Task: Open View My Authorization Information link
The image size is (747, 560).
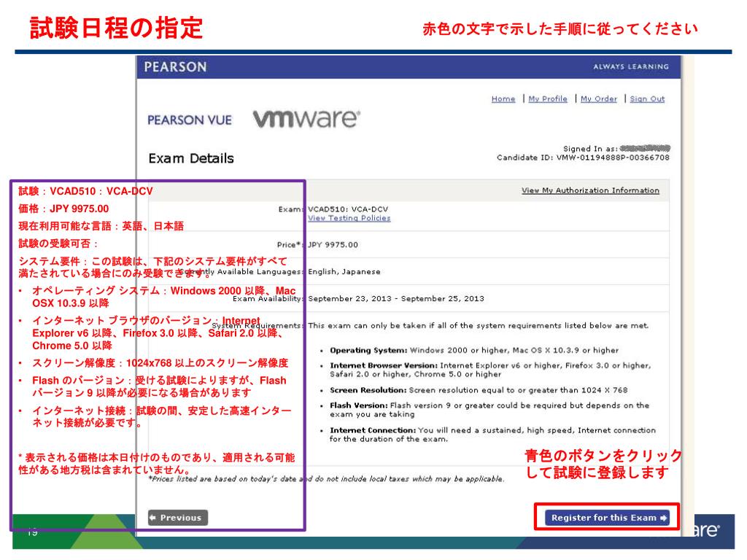Action: tap(590, 190)
